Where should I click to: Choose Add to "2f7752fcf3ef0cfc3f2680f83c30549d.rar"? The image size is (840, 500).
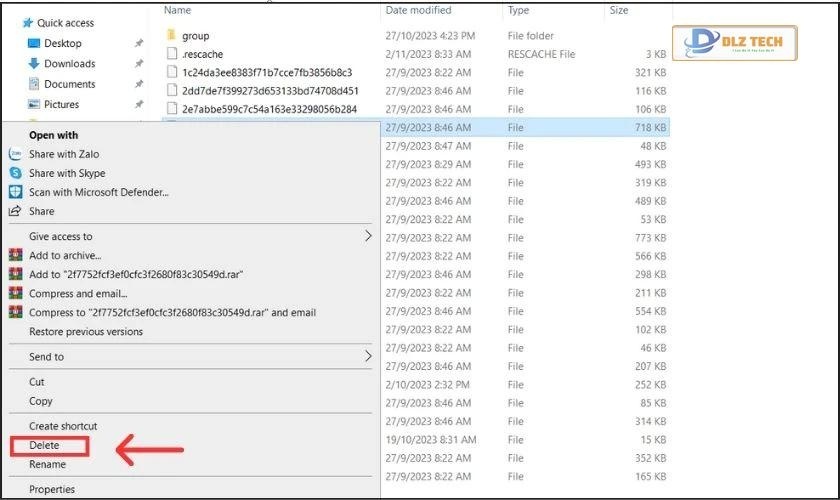click(x=136, y=274)
